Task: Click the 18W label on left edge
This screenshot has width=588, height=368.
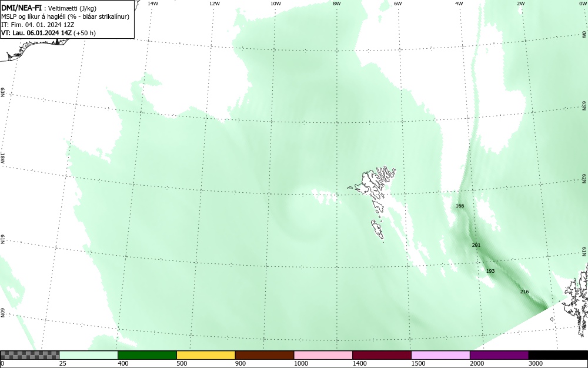Action: 2,158
